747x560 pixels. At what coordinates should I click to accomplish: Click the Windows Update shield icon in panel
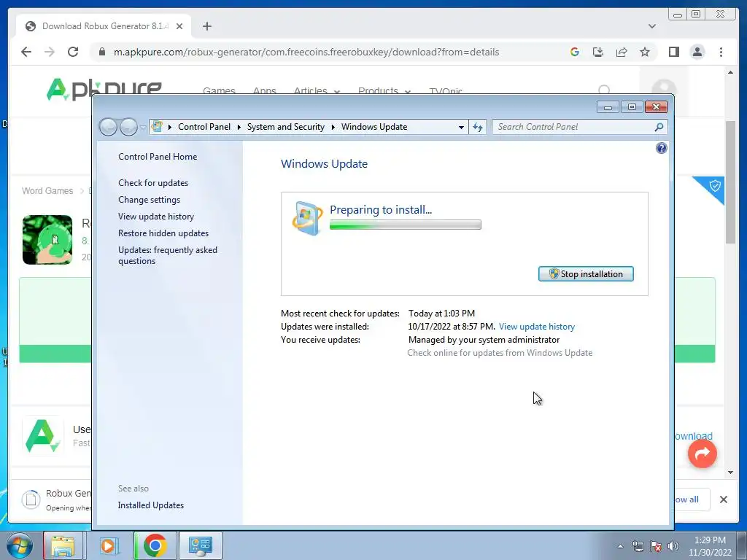pos(307,218)
